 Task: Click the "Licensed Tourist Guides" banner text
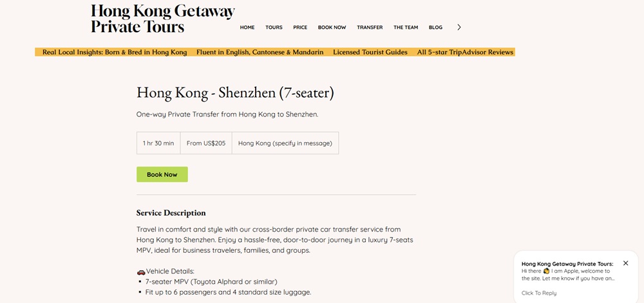click(370, 52)
